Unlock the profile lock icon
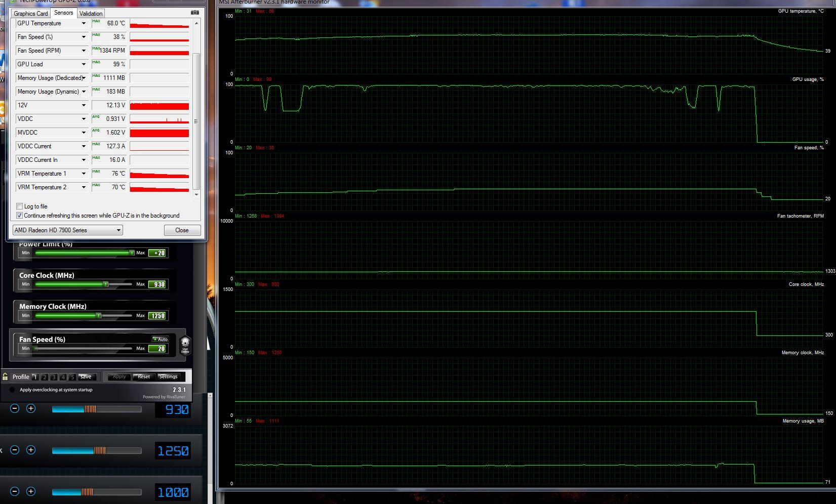The image size is (836, 504). pyautogui.click(x=5, y=376)
